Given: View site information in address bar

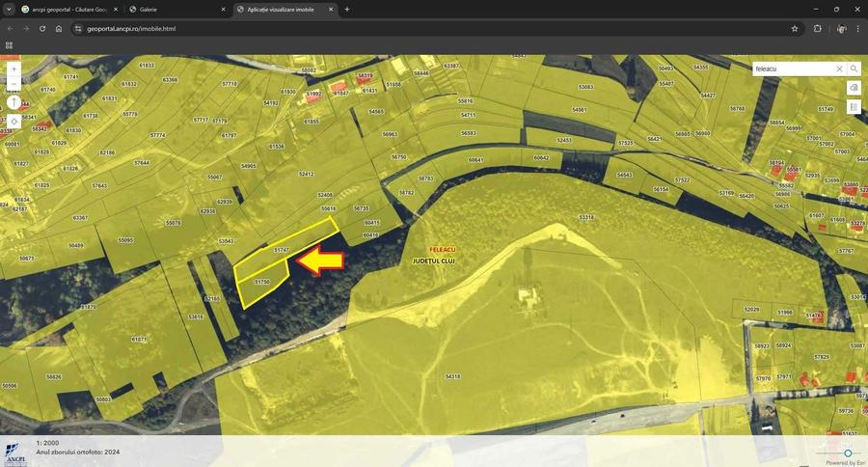Looking at the screenshot, I should pos(76,29).
